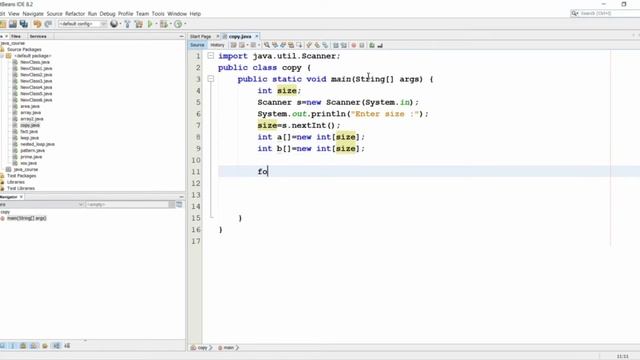640x360 pixels.
Task: Open the Window menu
Action: coord(177,13)
